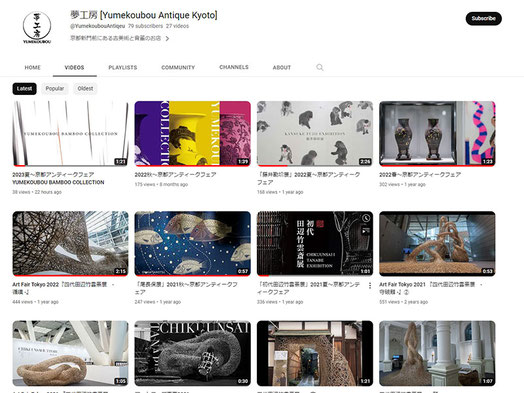Subscribe to the Yumekoubou channel

click(x=484, y=18)
